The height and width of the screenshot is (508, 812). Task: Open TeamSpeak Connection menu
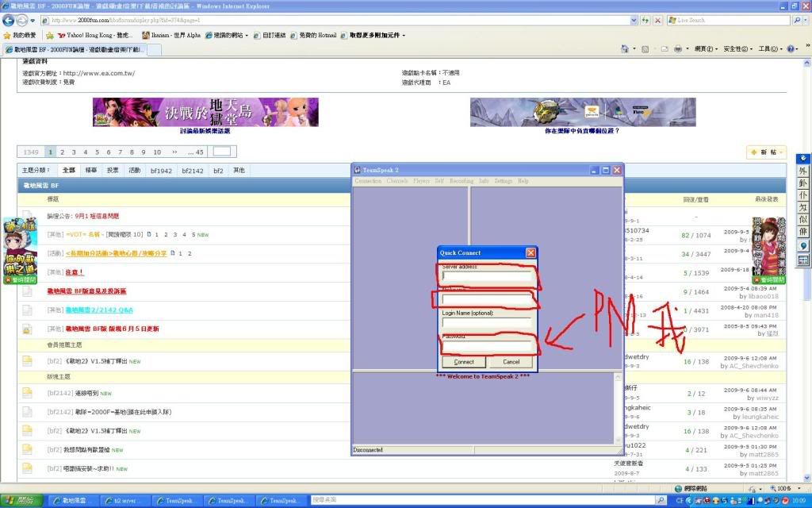[368, 181]
